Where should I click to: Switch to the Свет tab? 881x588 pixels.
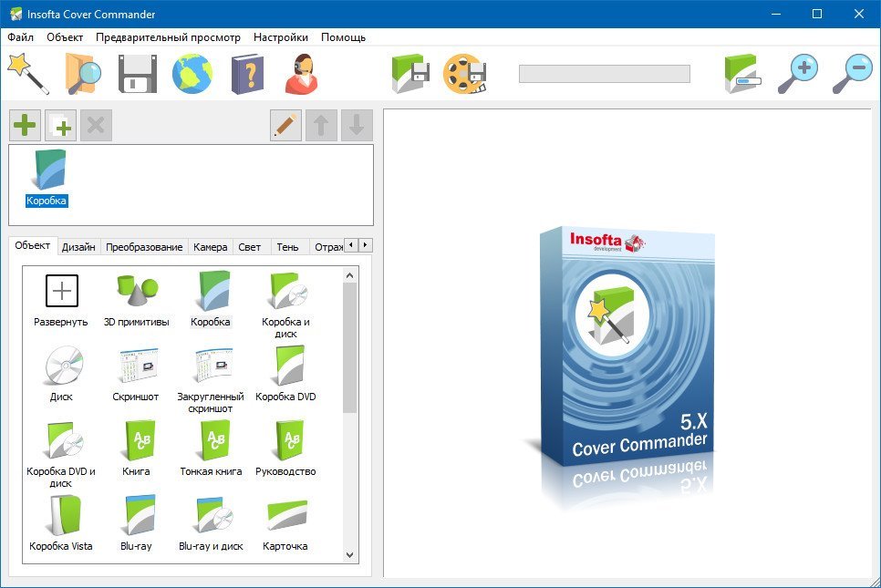(x=250, y=247)
